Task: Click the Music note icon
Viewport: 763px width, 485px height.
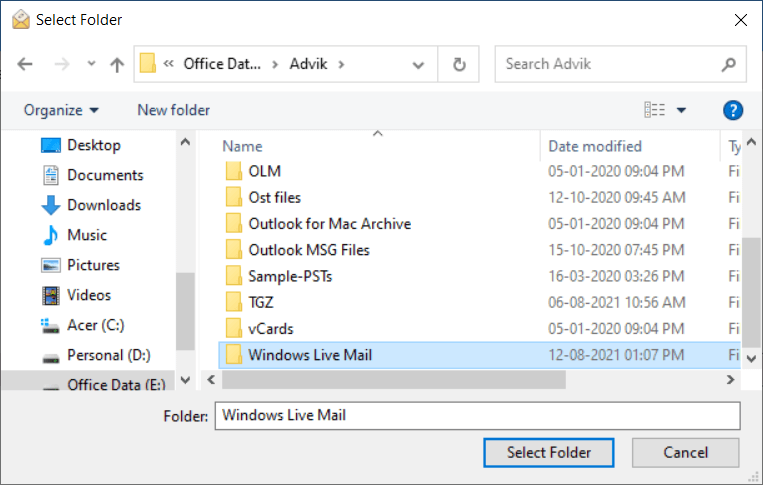Action: point(51,235)
